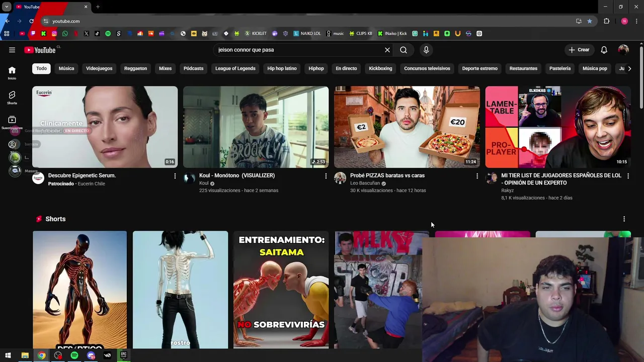Select the En directo chip

(346, 68)
